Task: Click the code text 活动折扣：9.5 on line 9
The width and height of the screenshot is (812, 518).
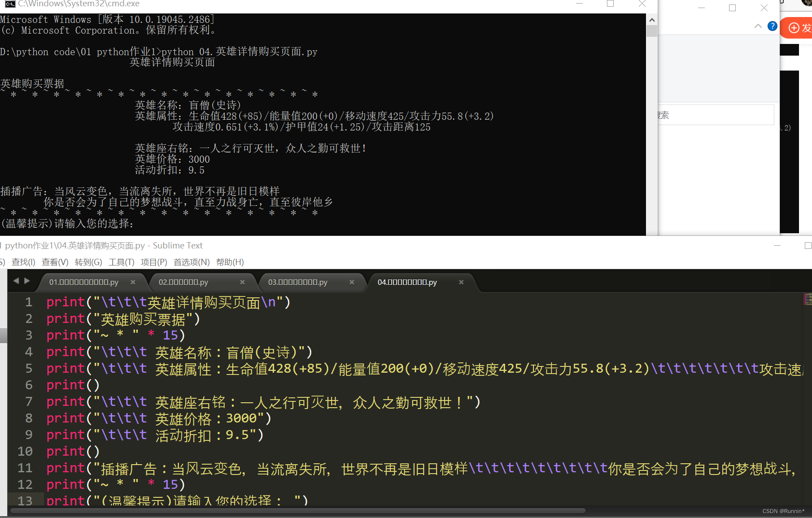Action: pos(202,435)
